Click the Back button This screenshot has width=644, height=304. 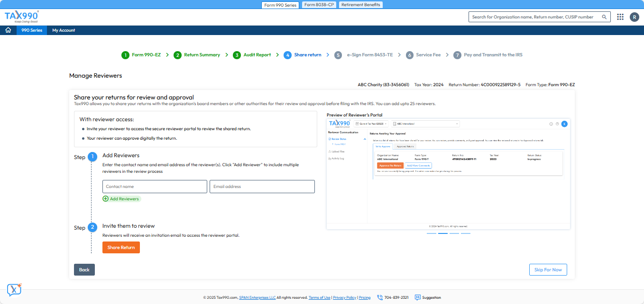coord(84,269)
